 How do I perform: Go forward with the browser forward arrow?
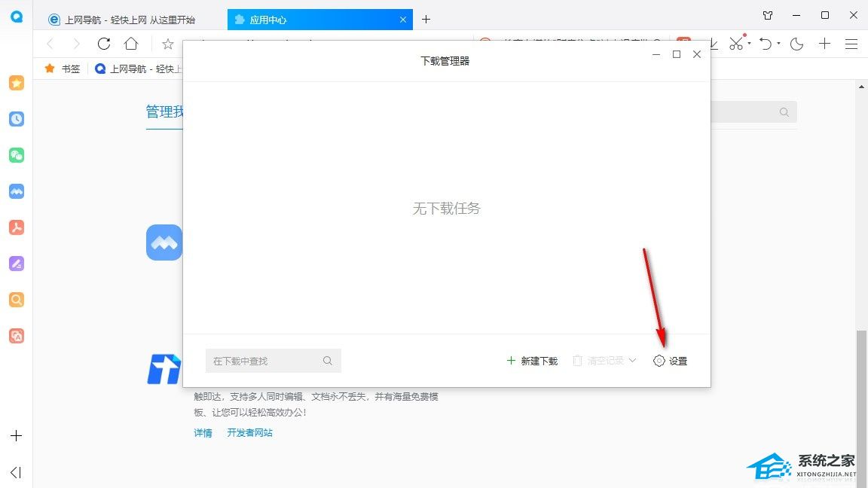tap(76, 44)
